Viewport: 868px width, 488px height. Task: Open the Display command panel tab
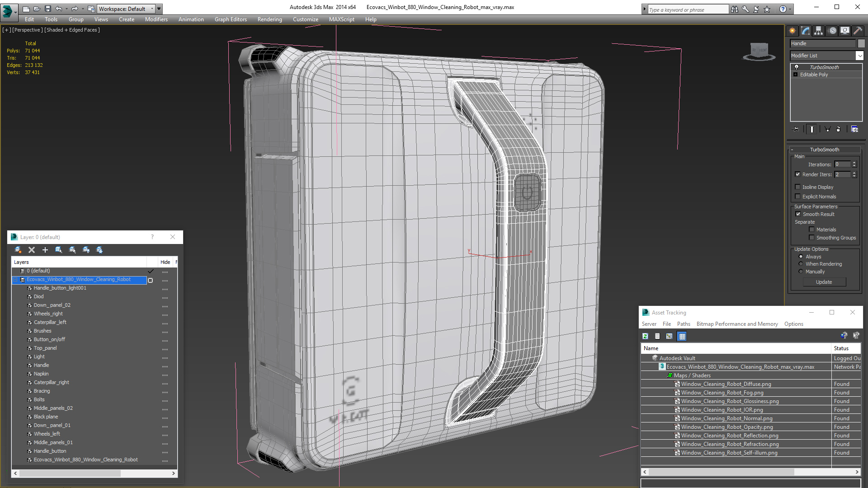pyautogui.click(x=844, y=31)
